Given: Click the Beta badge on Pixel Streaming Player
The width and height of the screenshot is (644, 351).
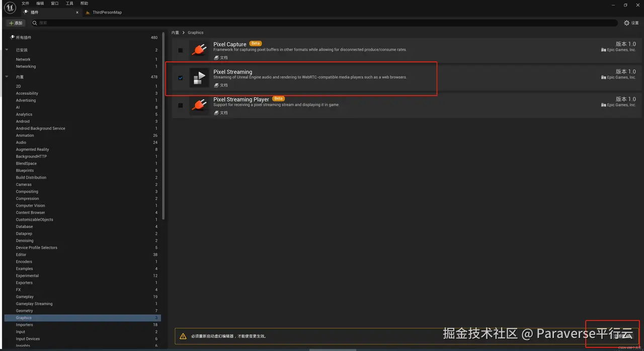Looking at the screenshot, I should (x=278, y=99).
